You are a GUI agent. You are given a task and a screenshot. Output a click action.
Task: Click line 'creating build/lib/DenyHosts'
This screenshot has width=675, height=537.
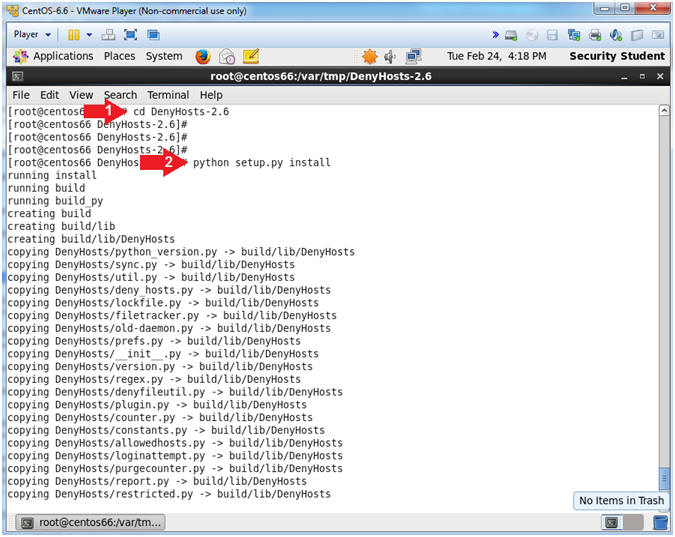pos(91,239)
